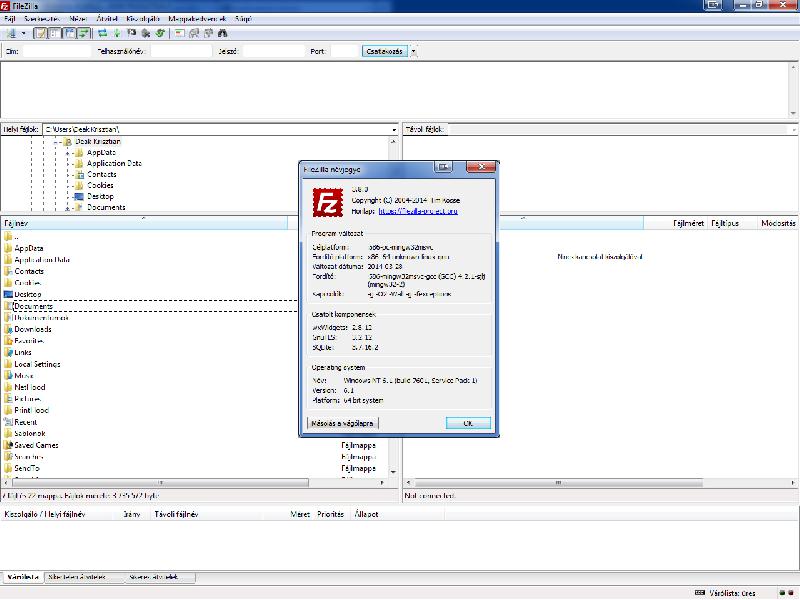Open the Site Manager icon
The height and width of the screenshot is (600, 800).
[x=11, y=34]
